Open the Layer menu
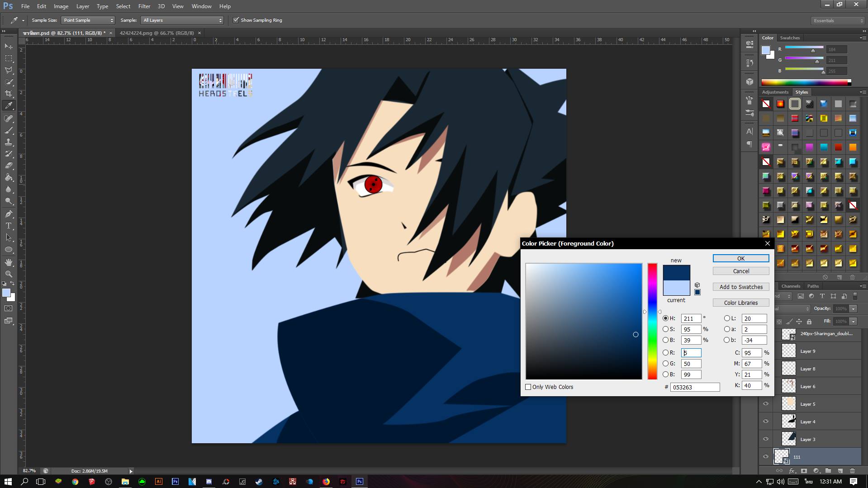Screen dimensions: 868x488 82,6
